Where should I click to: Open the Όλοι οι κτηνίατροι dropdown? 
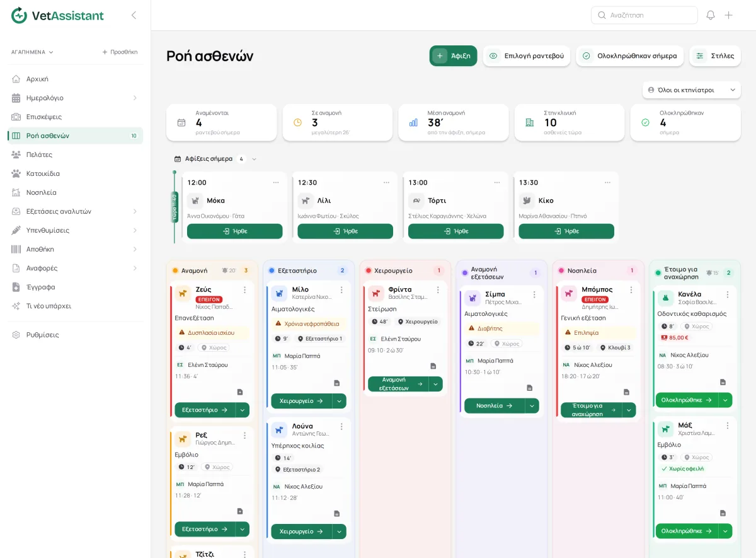[692, 90]
